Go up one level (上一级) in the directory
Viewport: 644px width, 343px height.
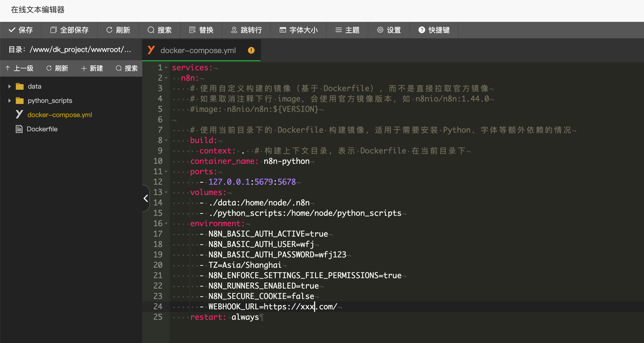(19, 68)
